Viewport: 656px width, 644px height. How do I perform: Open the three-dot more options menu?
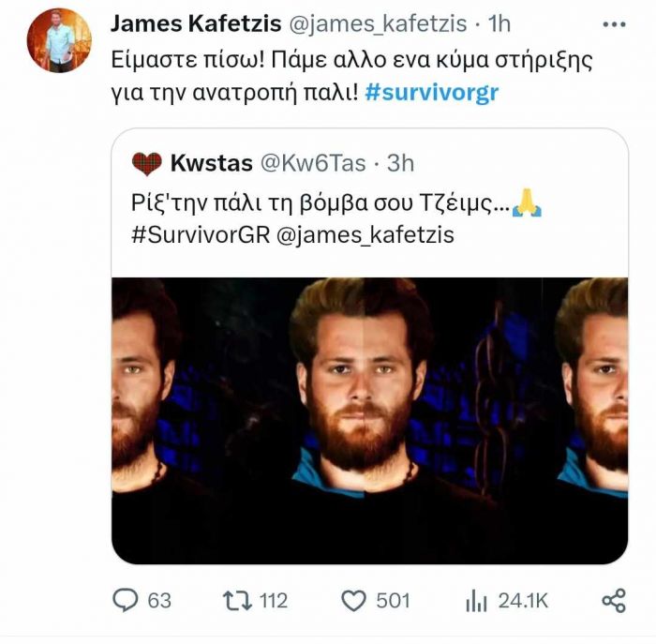point(614,24)
